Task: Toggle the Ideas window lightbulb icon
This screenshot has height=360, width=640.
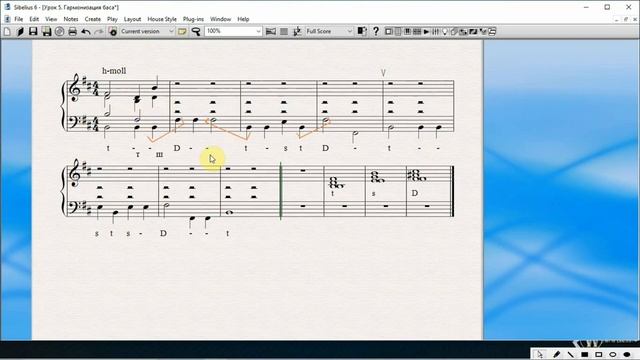Action: click(x=444, y=31)
